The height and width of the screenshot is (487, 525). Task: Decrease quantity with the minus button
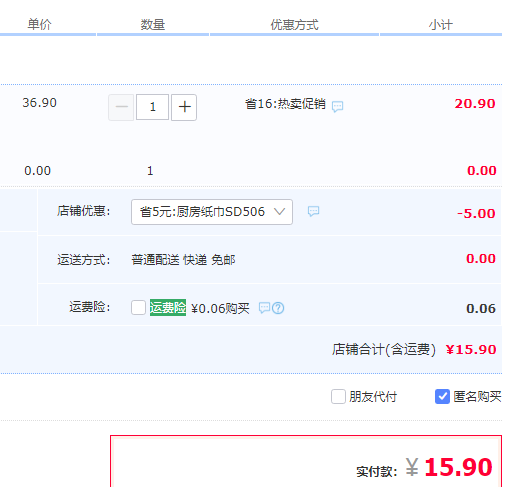coord(121,107)
